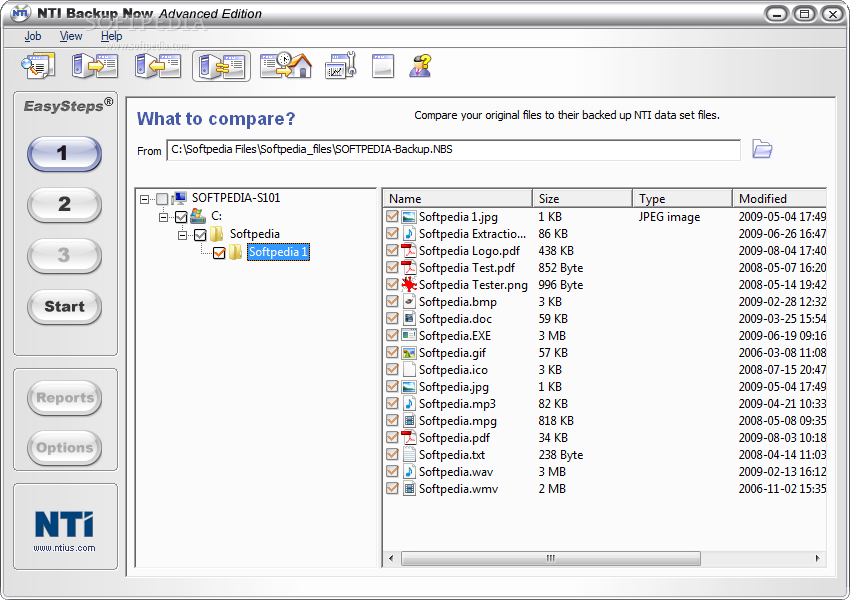The width and height of the screenshot is (851, 601).
Task: Click the Restore toolbar icon
Action: coord(158,66)
